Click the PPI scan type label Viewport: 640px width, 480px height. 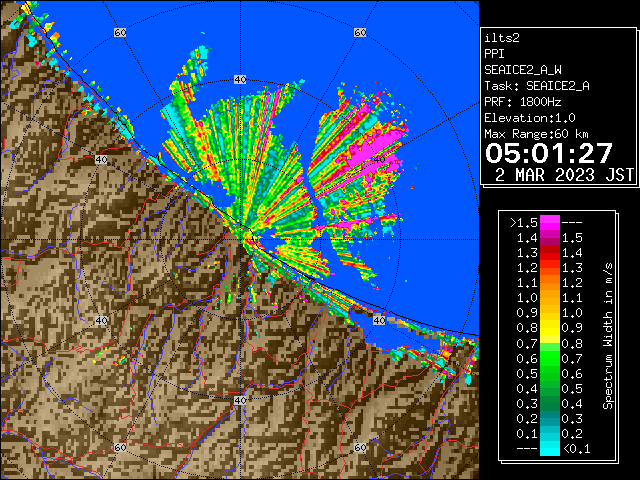(494, 54)
